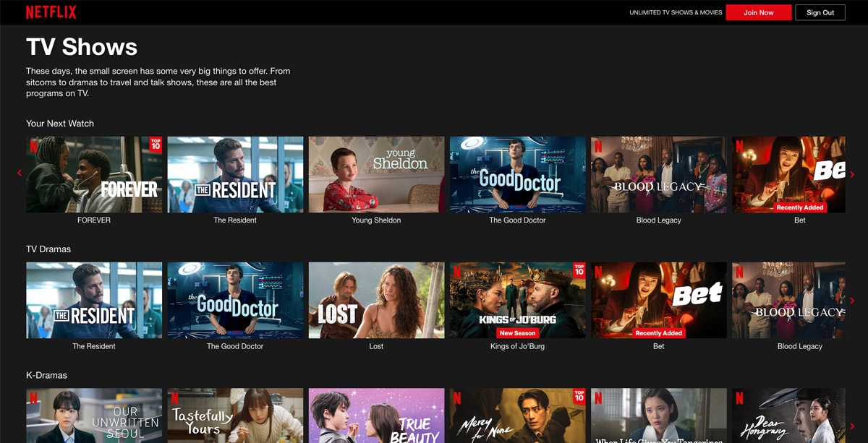
Task: Click Kings of Jo'Burg title text
Action: tap(517, 346)
